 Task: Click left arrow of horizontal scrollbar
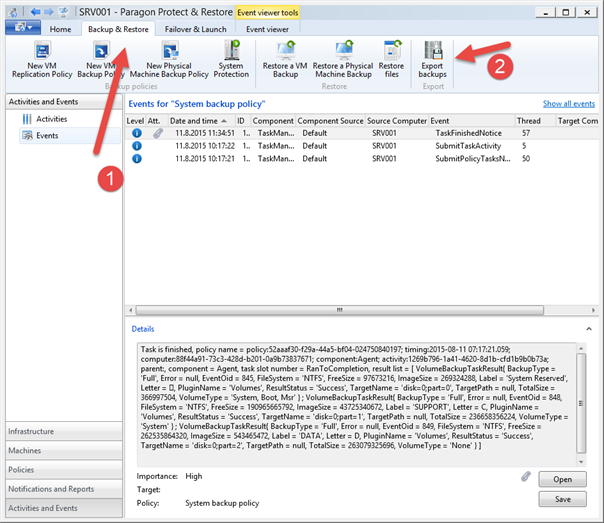(131, 310)
